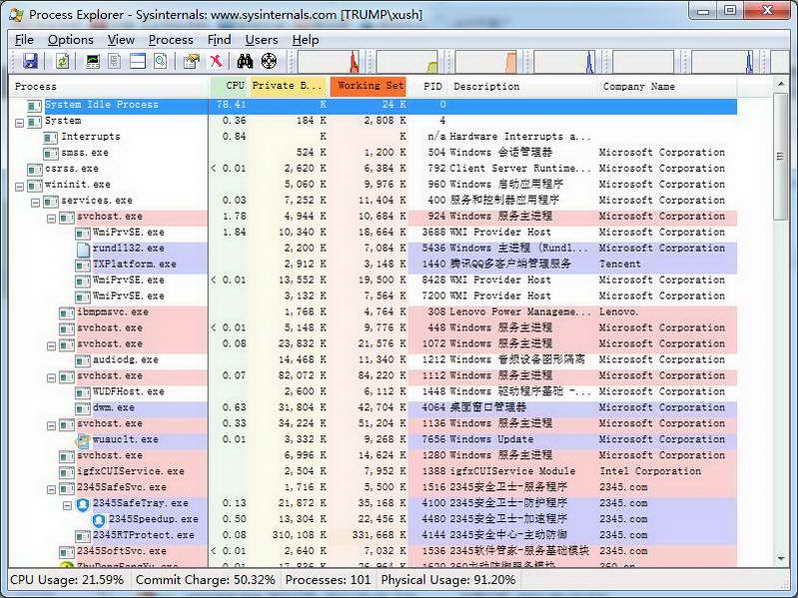Click the ibmpmsvc.exe process icon
Image resolution: width=798 pixels, height=598 pixels.
[67, 312]
